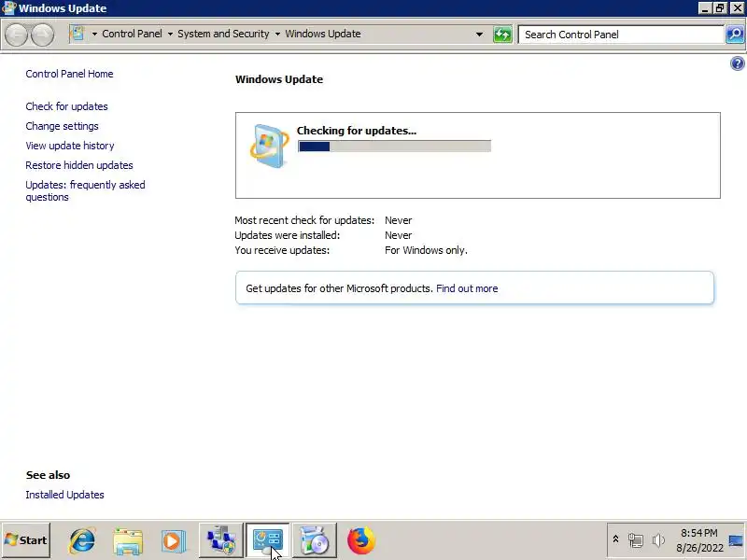Viewport: 747px width, 560px height.
Task: Open the Start menu
Action: click(26, 540)
